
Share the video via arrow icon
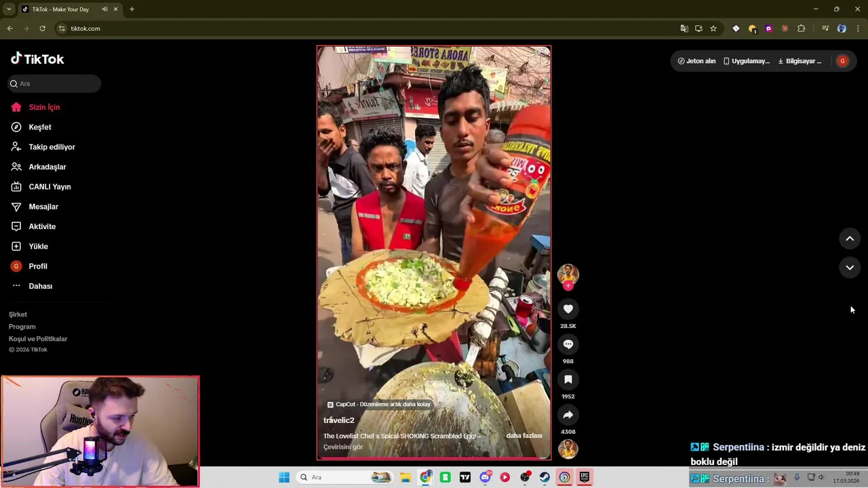[568, 415]
